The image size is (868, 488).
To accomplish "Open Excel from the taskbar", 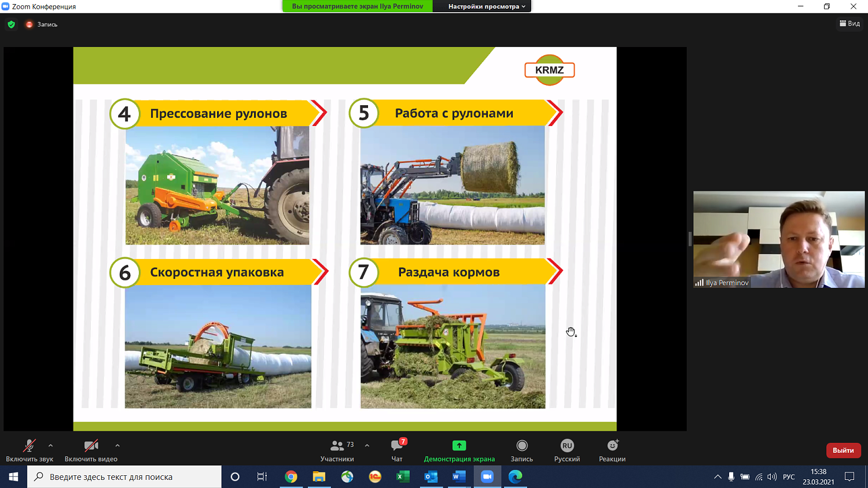I will 403,476.
